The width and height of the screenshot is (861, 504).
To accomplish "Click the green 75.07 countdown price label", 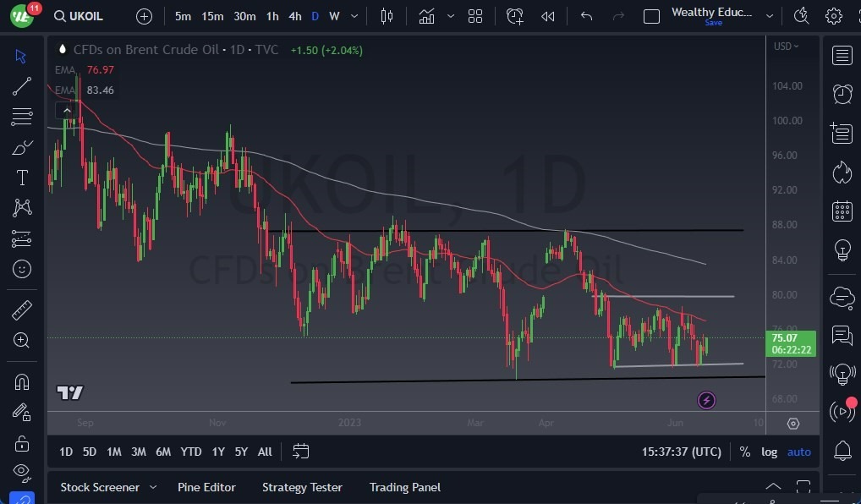I will 792,342.
